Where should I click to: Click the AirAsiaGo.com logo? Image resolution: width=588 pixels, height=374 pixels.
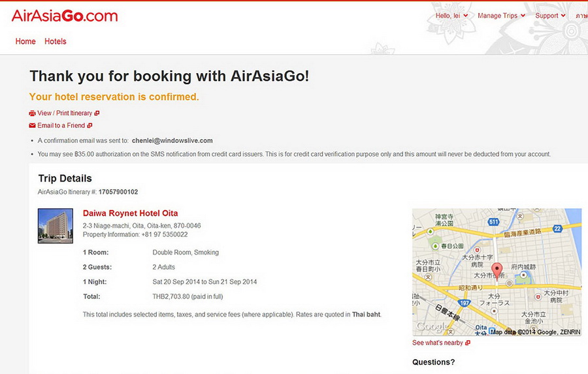click(65, 16)
